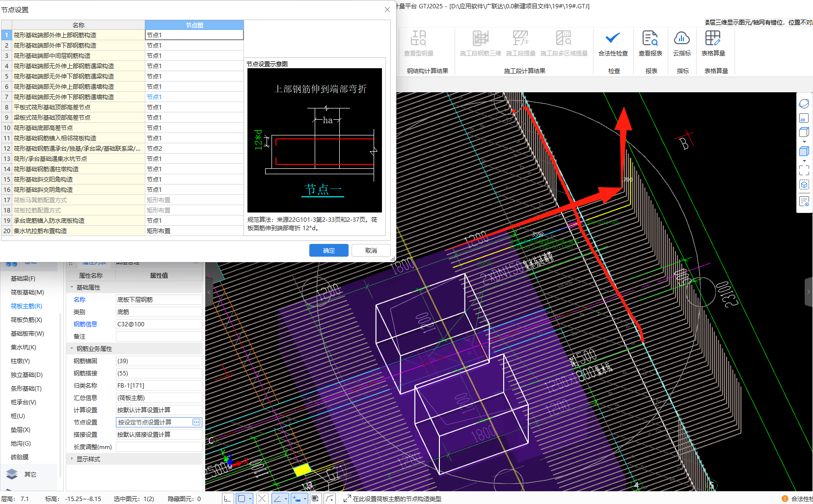813x504 pixels.
Task: Click the 长度调整(mm) input field
Action: (159, 447)
